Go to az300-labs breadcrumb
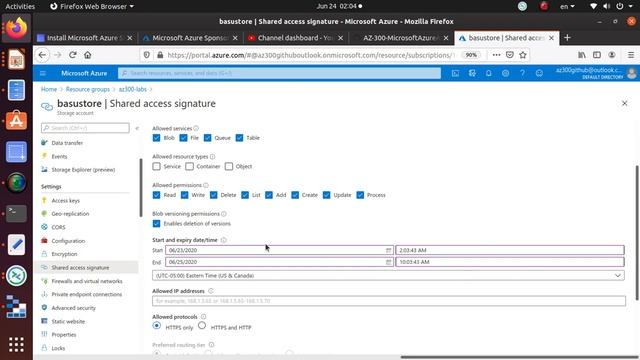This screenshot has width=640, height=360. pyautogui.click(x=133, y=89)
